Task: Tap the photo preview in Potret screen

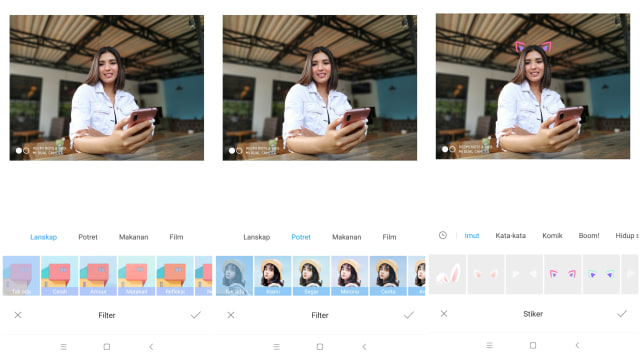Action: (320, 88)
